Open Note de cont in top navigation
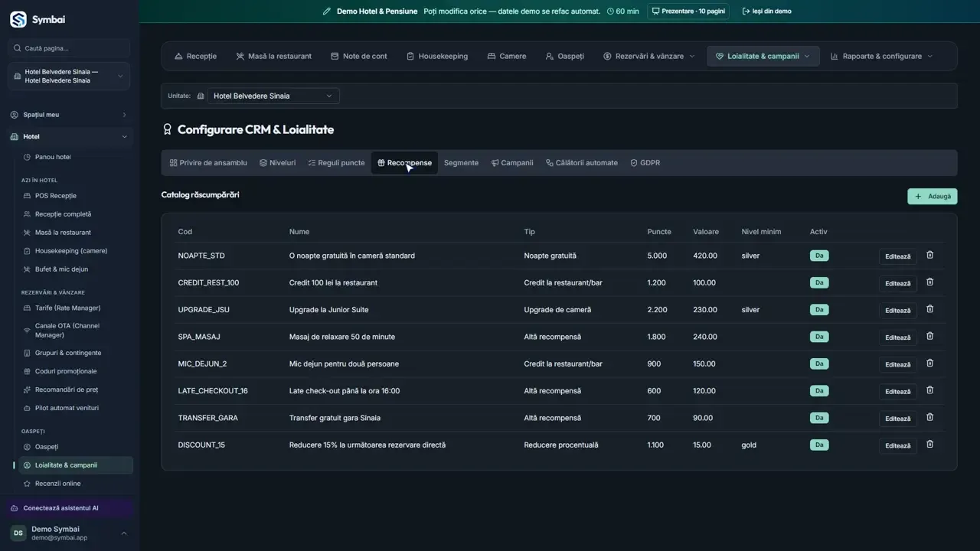The image size is (980, 551). pyautogui.click(x=359, y=56)
